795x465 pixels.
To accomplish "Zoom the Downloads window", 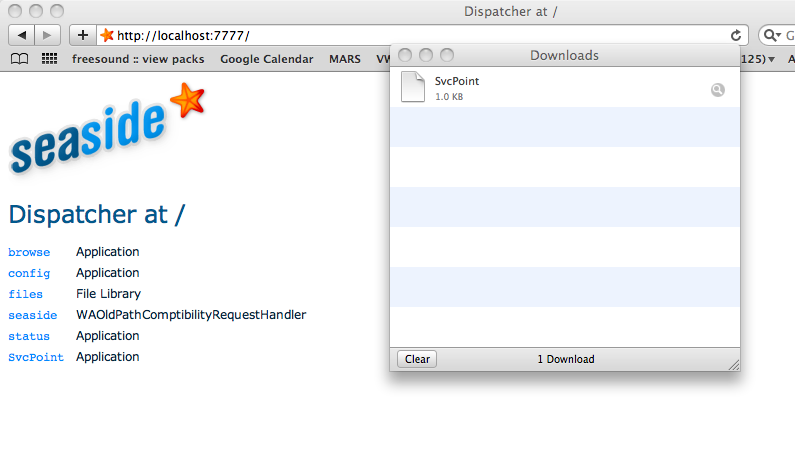I will click(x=447, y=55).
